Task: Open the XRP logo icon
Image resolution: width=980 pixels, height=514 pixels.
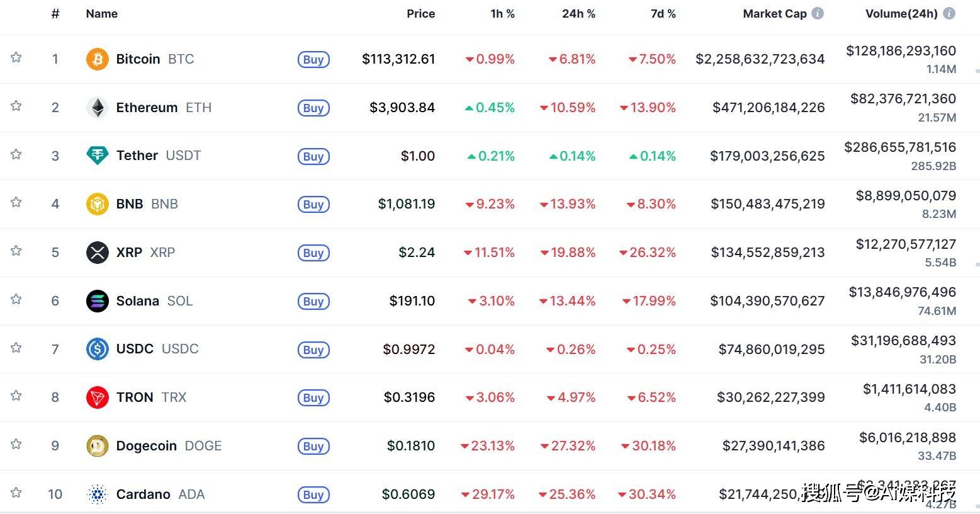Action: click(97, 253)
